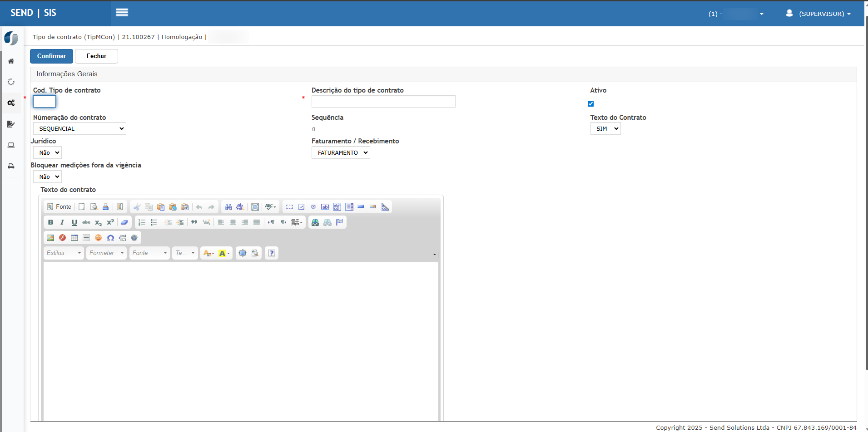
Task: Toggle bold formatting in contract editor
Action: 50,222
